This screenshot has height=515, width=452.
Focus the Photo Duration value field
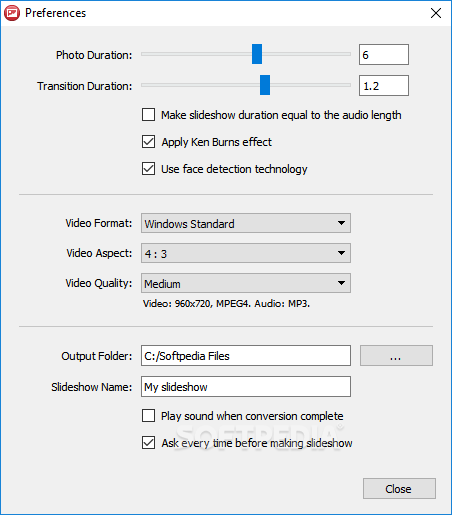tap(384, 54)
